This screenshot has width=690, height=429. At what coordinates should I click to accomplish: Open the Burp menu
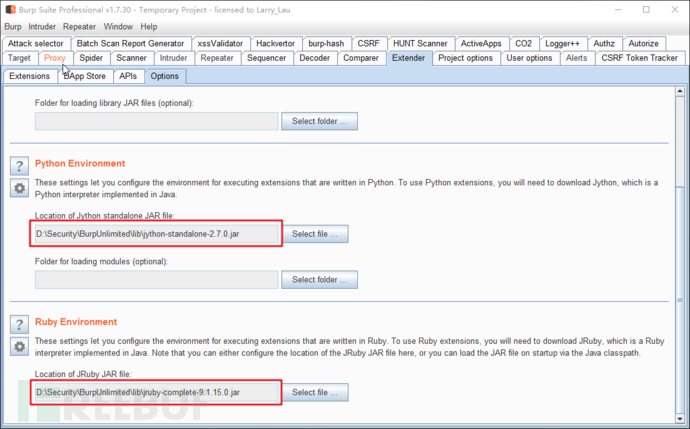coord(13,26)
